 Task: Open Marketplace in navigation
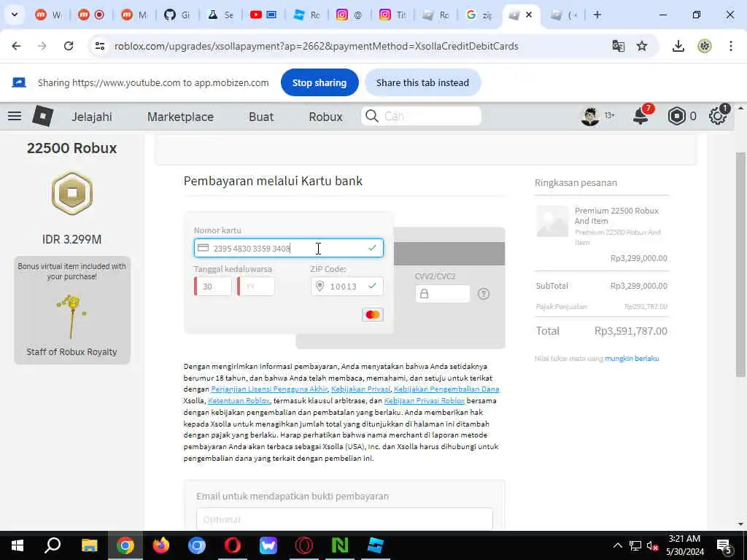click(180, 117)
